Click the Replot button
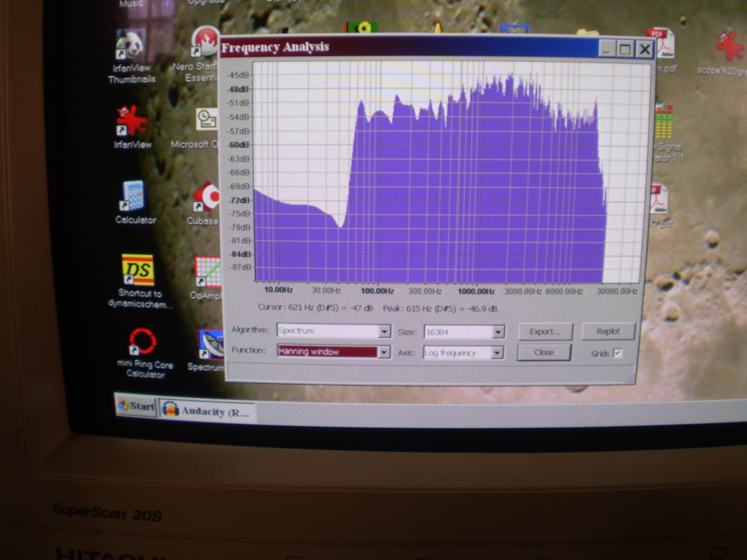Screen dimensions: 747x560 coord(609,331)
